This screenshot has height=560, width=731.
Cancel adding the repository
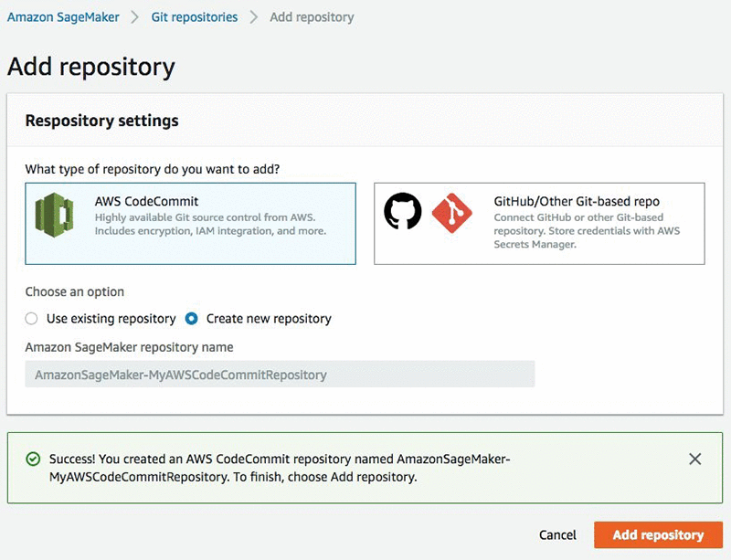[557, 535]
